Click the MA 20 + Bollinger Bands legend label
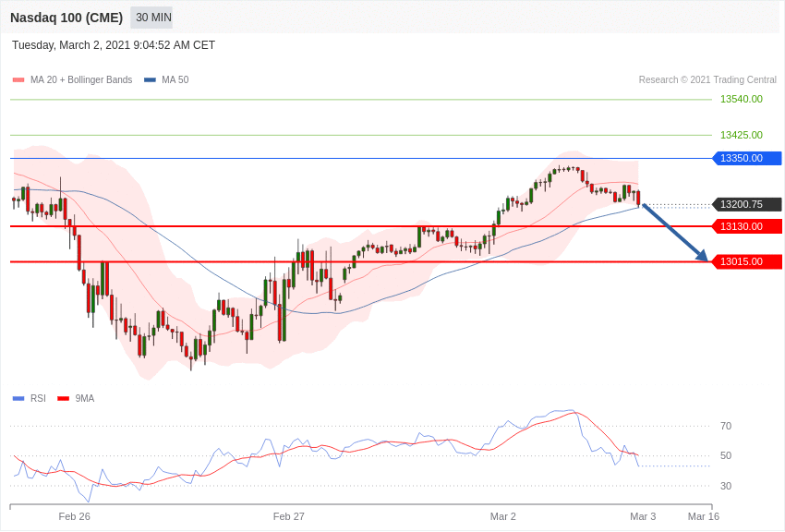785x532 pixels. (81, 79)
